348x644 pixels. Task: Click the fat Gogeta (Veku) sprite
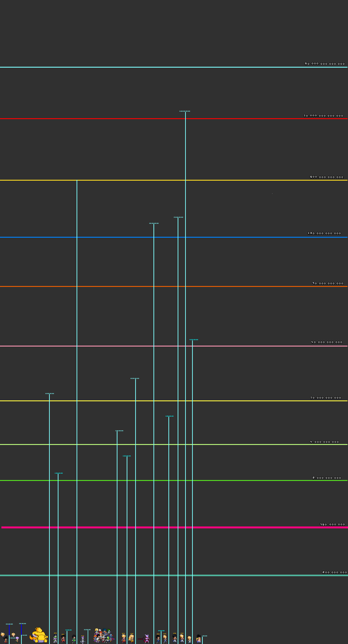coord(199,639)
